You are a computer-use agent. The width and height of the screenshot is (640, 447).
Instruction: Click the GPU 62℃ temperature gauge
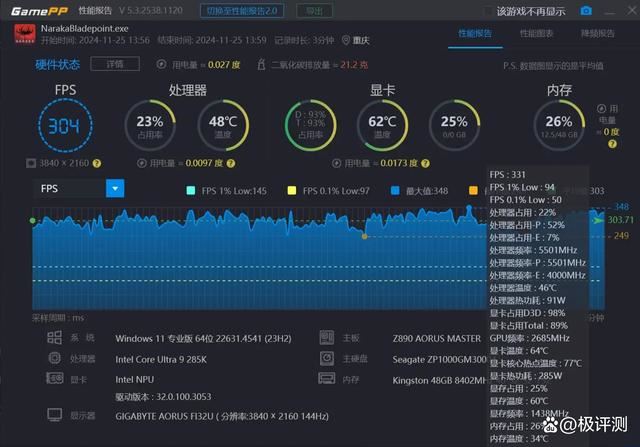(382, 125)
